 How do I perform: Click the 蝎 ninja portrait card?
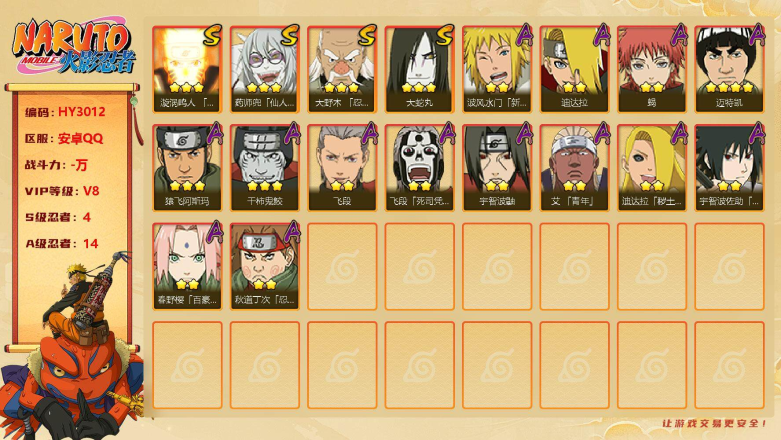(x=652, y=69)
